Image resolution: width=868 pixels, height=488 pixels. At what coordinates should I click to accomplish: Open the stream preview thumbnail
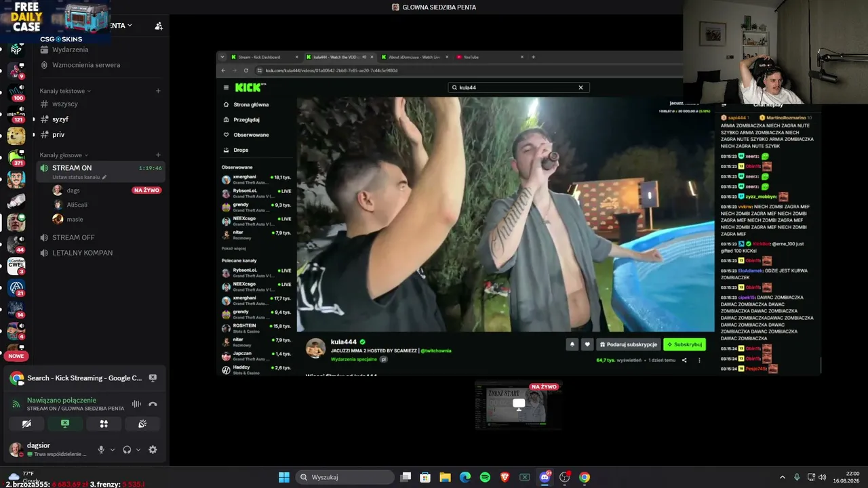(x=518, y=405)
